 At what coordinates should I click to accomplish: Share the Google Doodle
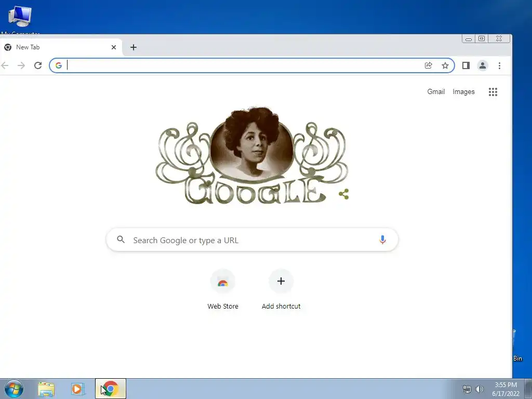coord(344,194)
